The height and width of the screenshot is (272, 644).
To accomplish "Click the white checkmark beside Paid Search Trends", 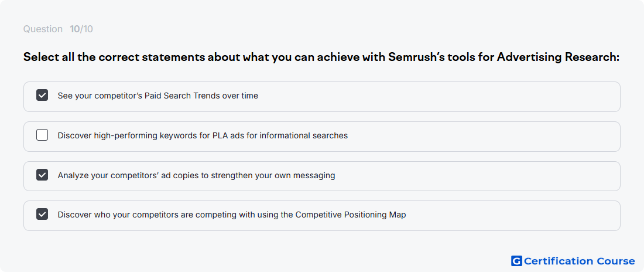I will tap(42, 96).
